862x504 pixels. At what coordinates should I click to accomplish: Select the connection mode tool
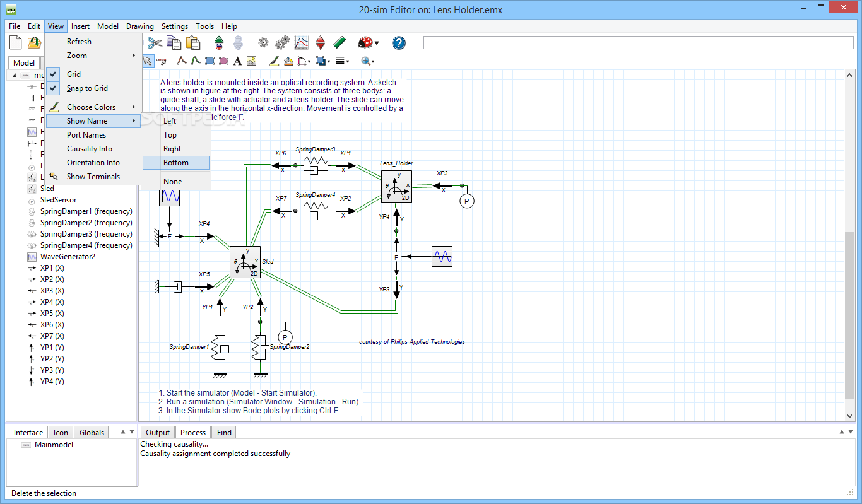pos(162,61)
